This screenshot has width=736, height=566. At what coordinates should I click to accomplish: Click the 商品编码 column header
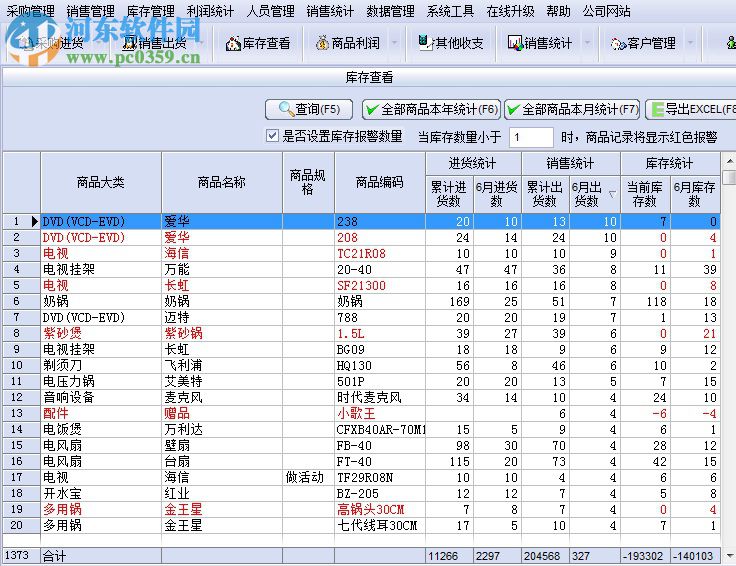379,183
